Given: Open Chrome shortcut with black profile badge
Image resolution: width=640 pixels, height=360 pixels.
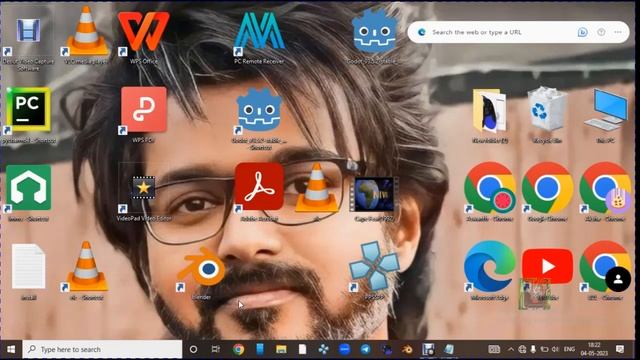Looking at the screenshot, I should (x=605, y=270).
